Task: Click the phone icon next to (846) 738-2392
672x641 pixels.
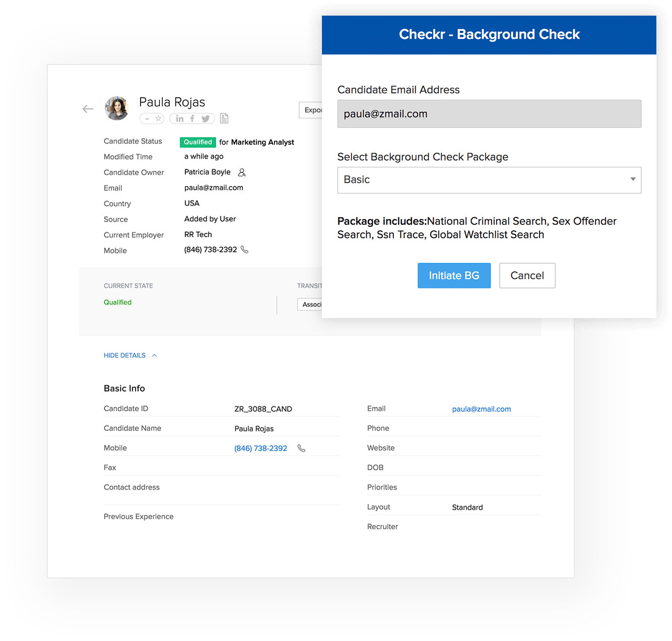Action: click(x=245, y=249)
